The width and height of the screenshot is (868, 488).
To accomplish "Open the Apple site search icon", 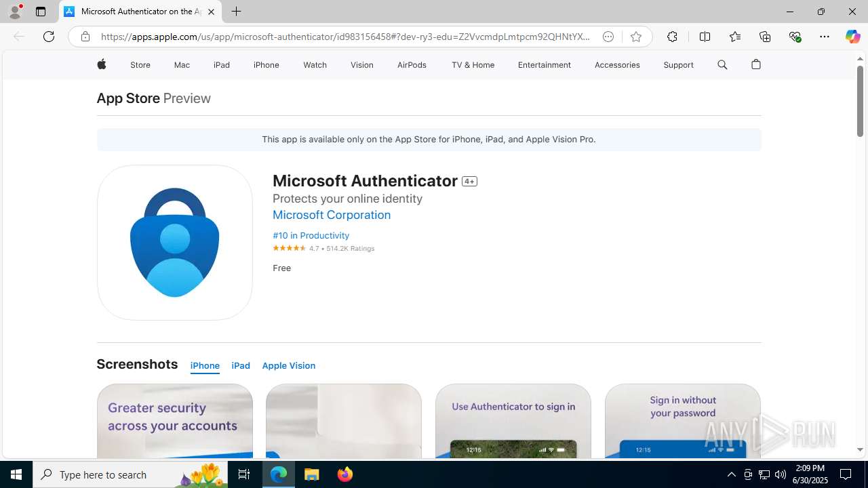I will click(722, 64).
